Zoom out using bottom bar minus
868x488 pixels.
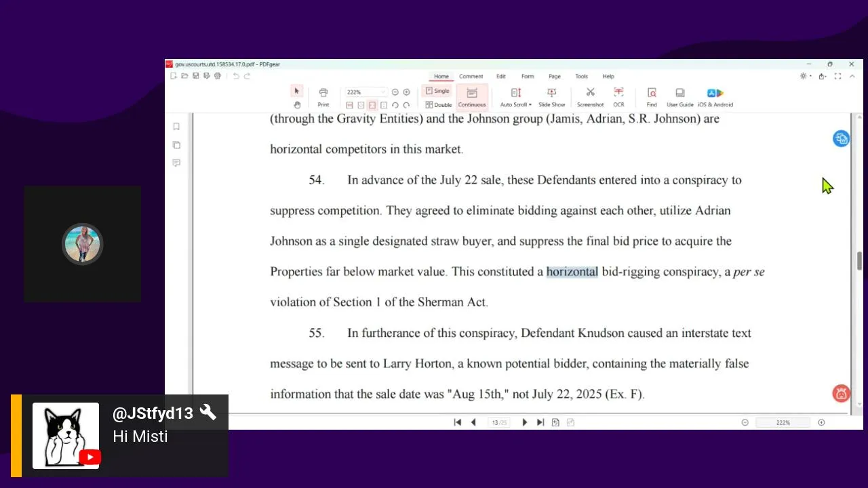click(x=745, y=422)
